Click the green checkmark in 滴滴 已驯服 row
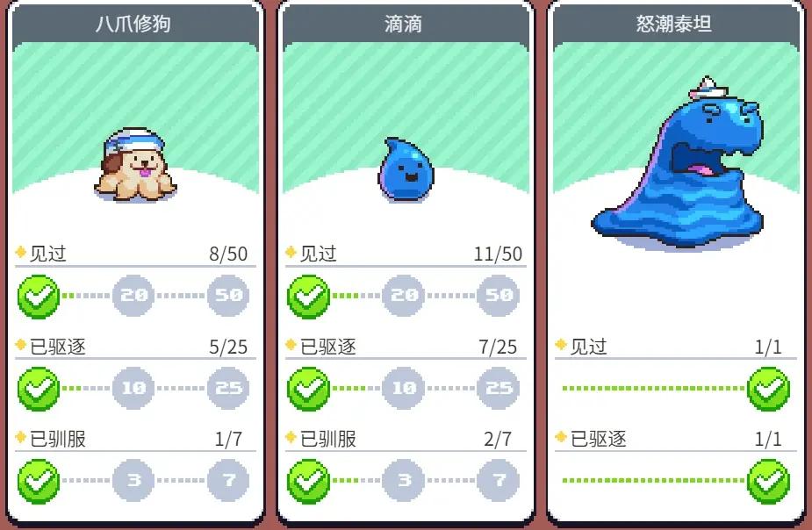 tap(309, 482)
